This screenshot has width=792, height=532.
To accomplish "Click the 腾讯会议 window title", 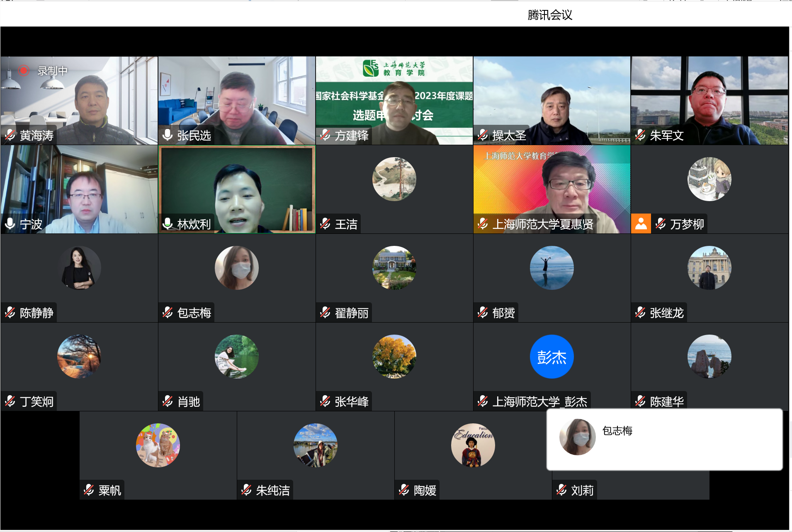I will pyautogui.click(x=550, y=15).
